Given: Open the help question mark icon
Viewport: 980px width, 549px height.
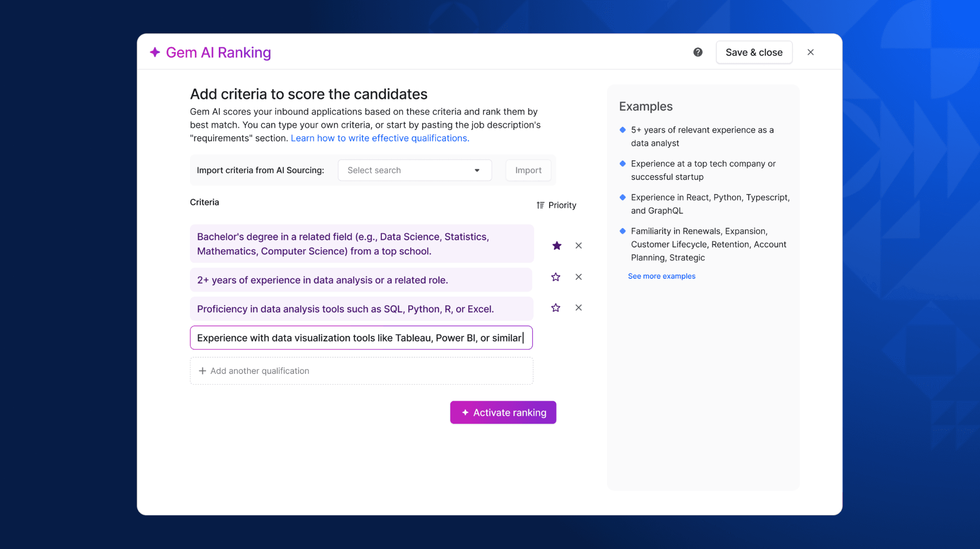Looking at the screenshot, I should coord(698,52).
